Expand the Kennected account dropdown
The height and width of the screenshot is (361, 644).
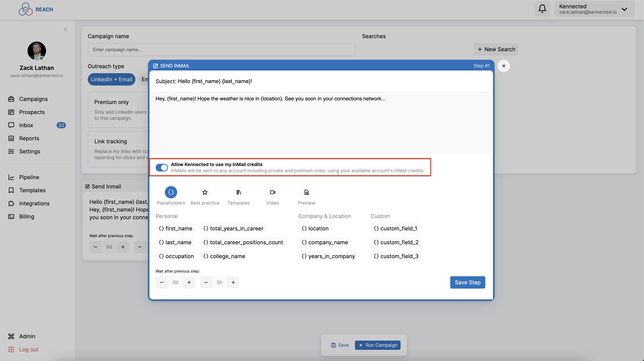(624, 9)
